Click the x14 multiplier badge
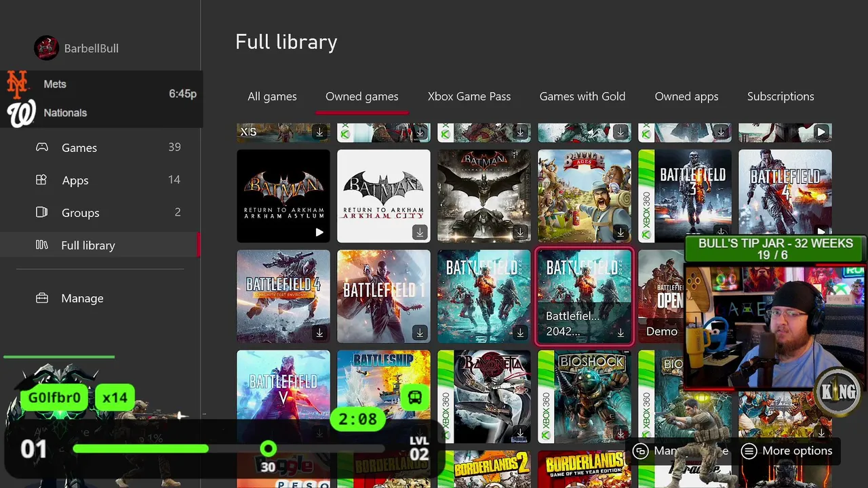The width and height of the screenshot is (868, 488). pos(115,398)
